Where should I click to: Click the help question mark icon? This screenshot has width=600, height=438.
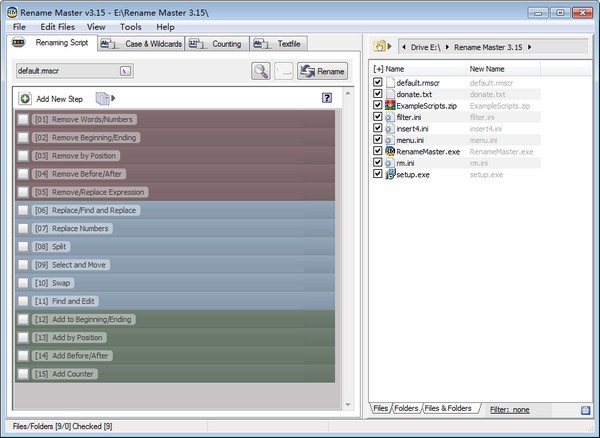[327, 98]
